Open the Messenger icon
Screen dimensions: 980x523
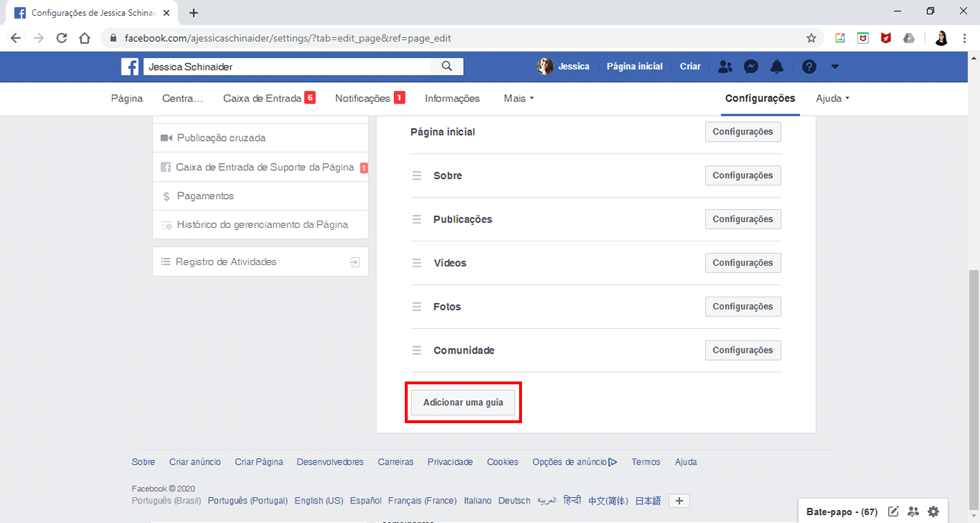click(751, 67)
